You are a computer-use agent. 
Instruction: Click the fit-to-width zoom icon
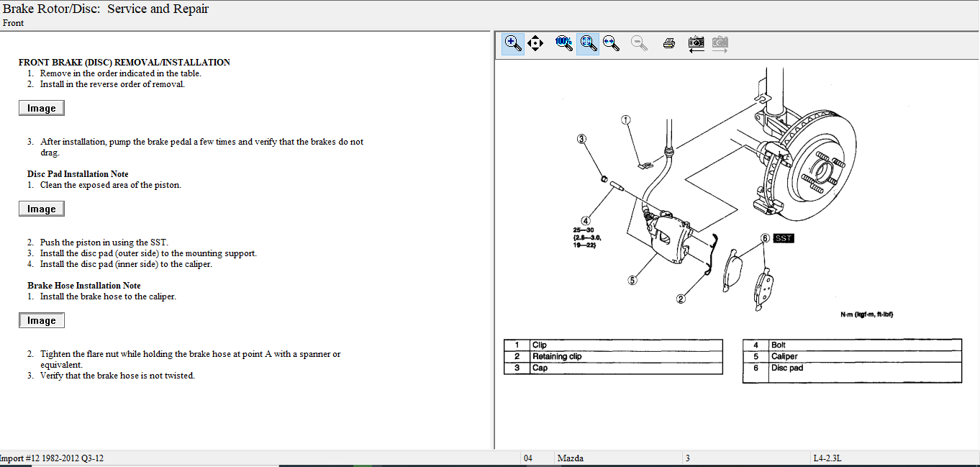611,43
